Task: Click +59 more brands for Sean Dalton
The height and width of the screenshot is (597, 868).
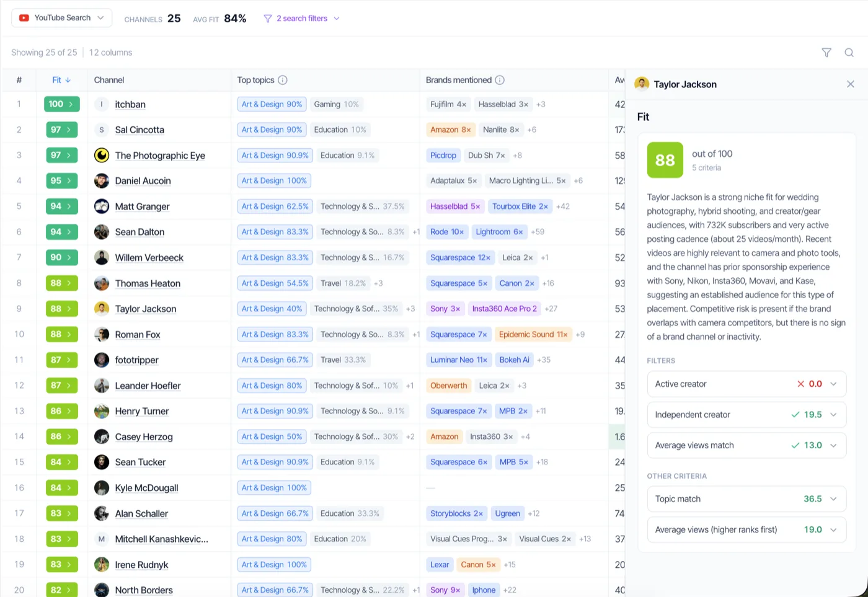Action: 538,232
